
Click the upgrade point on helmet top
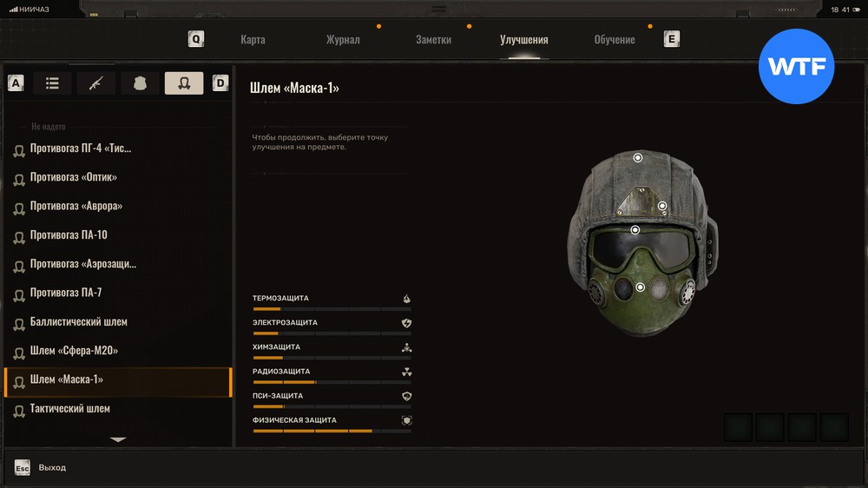click(638, 158)
